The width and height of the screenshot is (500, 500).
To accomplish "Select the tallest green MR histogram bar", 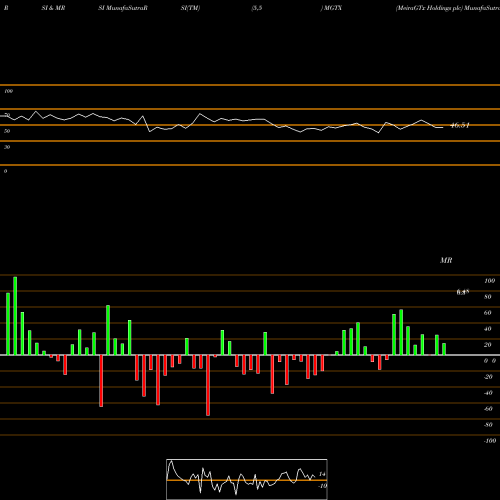I will pos(15,316).
